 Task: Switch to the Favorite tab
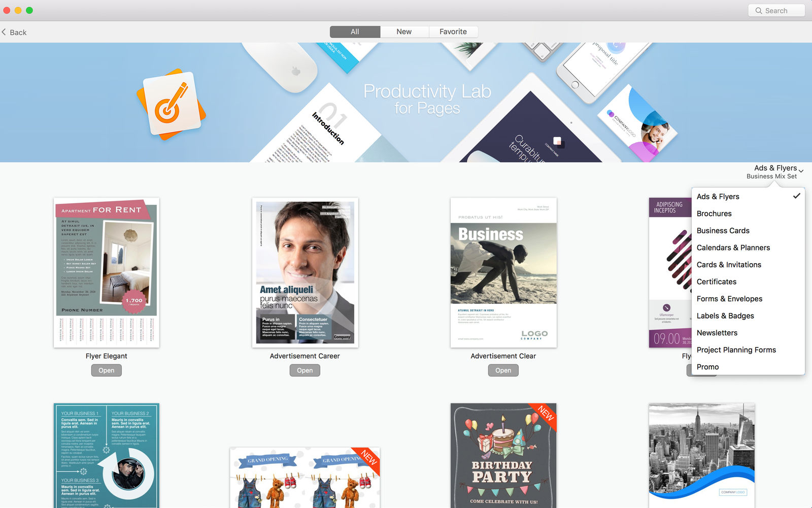tap(453, 31)
